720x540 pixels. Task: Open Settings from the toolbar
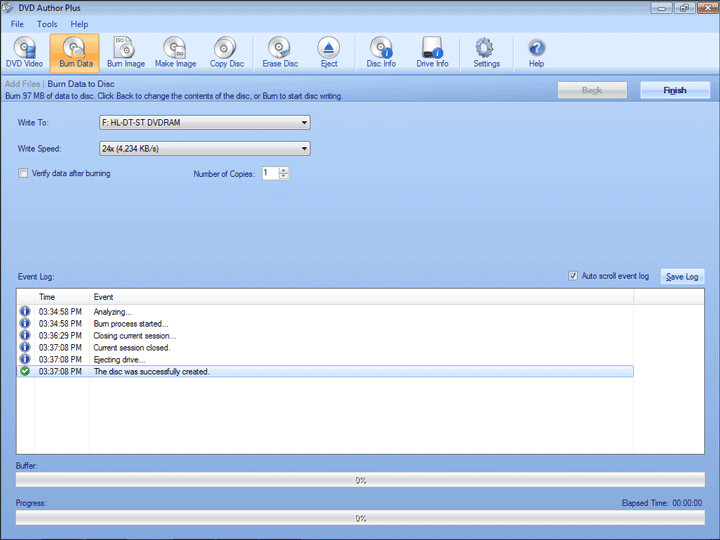coord(486,53)
